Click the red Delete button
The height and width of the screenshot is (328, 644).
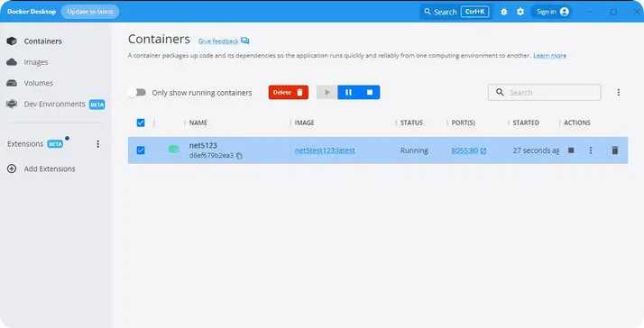[289, 93]
